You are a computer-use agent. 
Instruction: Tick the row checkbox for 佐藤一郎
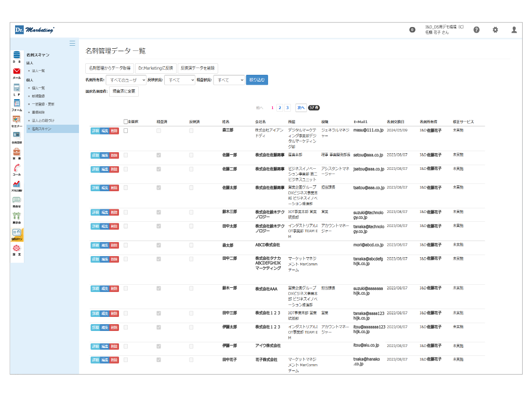(126, 155)
